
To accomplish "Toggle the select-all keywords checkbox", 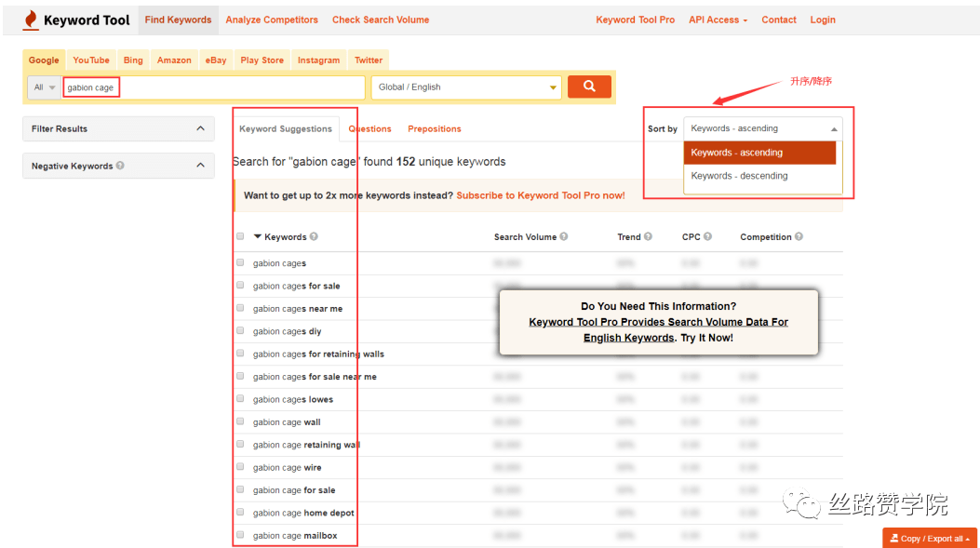I will pos(241,237).
